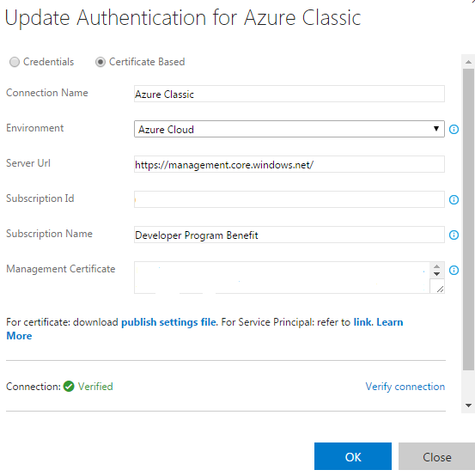475x476 pixels.
Task: Click the dialog scrollbar up arrow
Action: tap(468, 62)
